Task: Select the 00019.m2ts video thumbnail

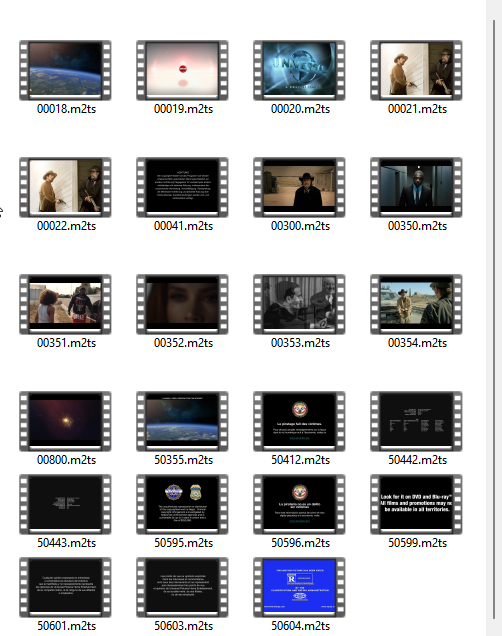Action: [x=182, y=70]
